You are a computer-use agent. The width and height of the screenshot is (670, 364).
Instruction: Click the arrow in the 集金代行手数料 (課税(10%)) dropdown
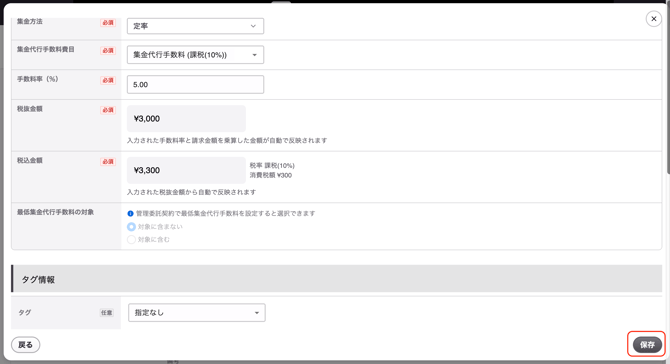point(255,55)
